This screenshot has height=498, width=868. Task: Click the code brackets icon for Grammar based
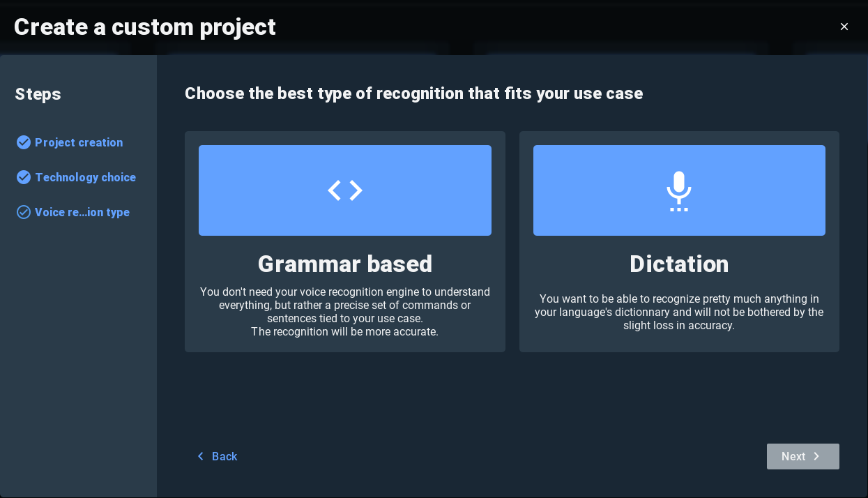[x=345, y=190]
